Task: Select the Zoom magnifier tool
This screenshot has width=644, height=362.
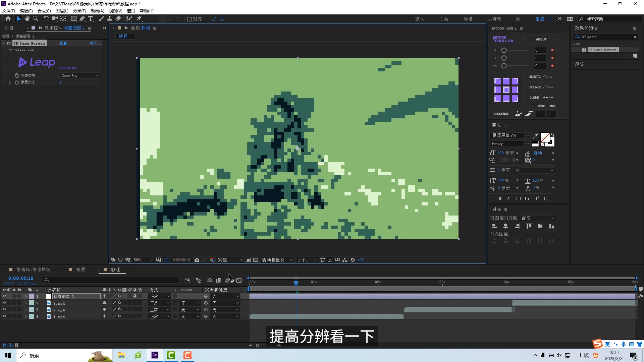Action: point(36,19)
